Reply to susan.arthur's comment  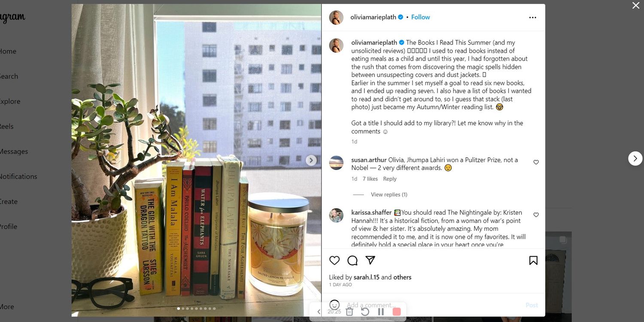click(390, 179)
